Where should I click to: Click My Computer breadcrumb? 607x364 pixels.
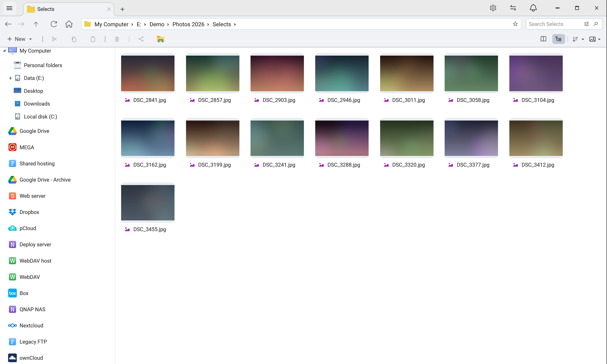(111, 24)
